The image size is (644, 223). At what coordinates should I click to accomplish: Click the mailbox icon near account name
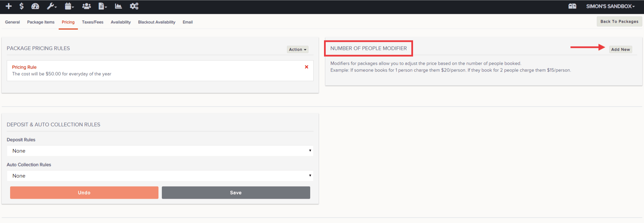point(572,6)
